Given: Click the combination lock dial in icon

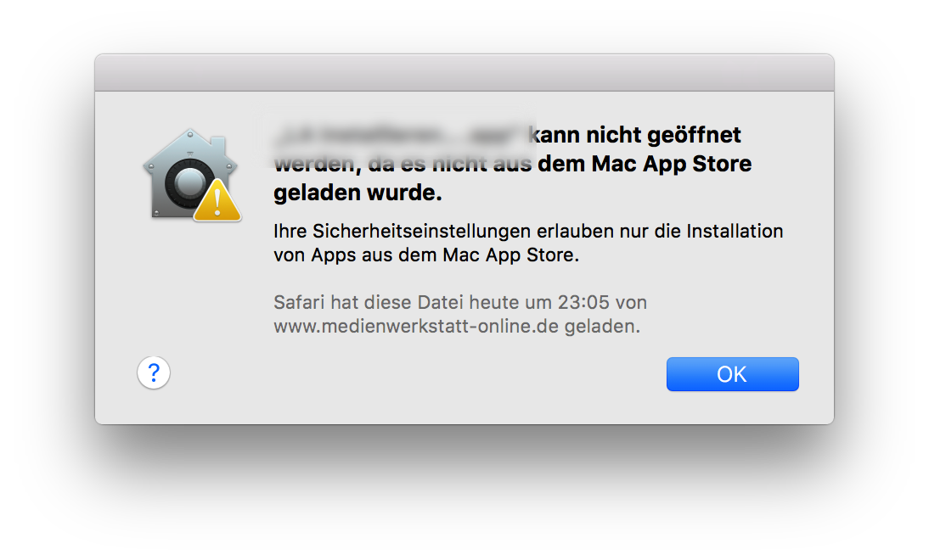Looking at the screenshot, I should (189, 182).
